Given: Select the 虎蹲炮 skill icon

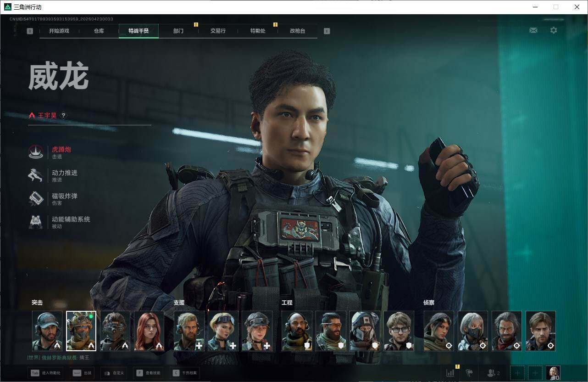Looking at the screenshot, I should [36, 152].
